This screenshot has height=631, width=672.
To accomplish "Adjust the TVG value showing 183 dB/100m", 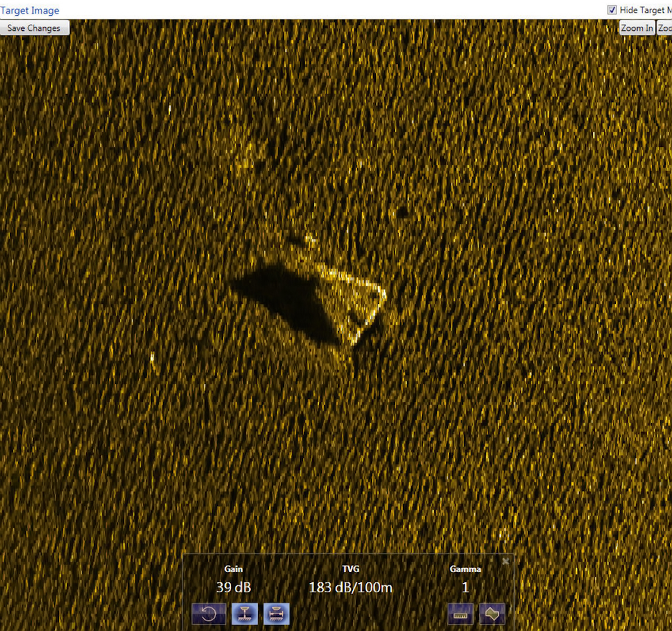I will tap(351, 588).
